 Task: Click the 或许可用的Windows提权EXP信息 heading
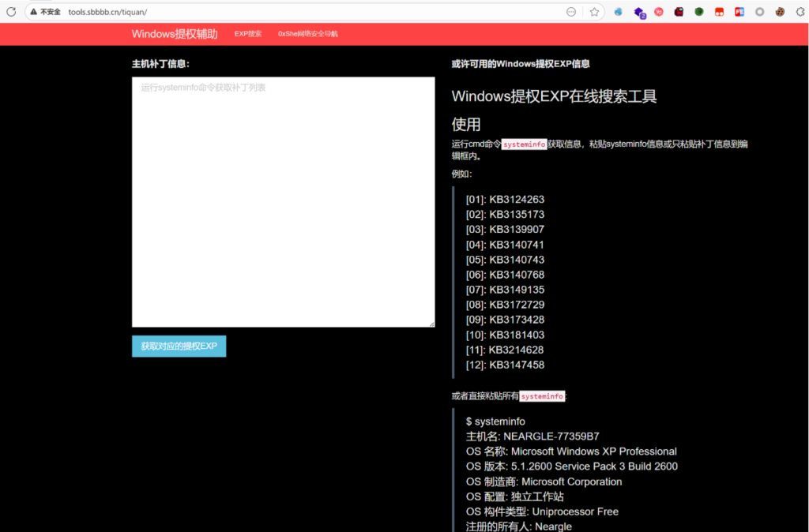(521, 64)
